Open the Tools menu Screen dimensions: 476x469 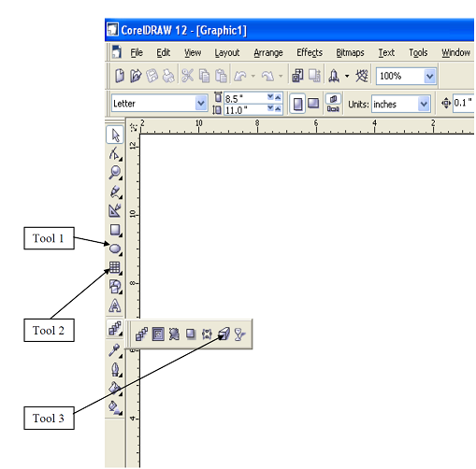pyautogui.click(x=418, y=53)
